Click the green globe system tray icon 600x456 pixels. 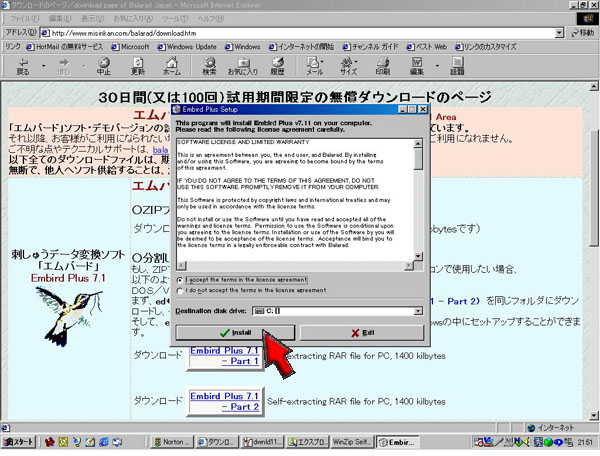coord(548,442)
